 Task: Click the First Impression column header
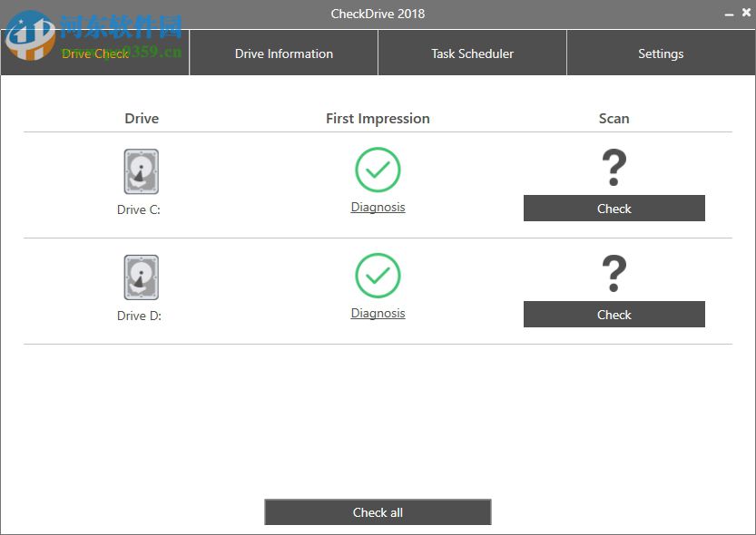tap(378, 118)
